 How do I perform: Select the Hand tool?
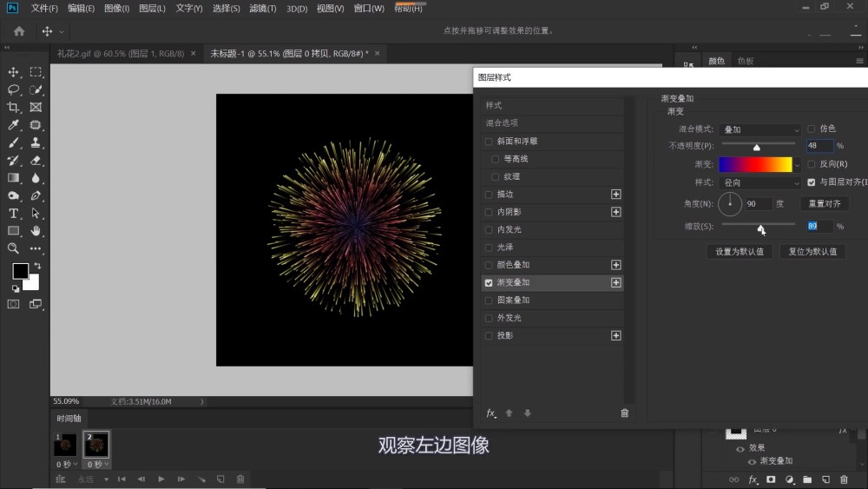(x=36, y=231)
